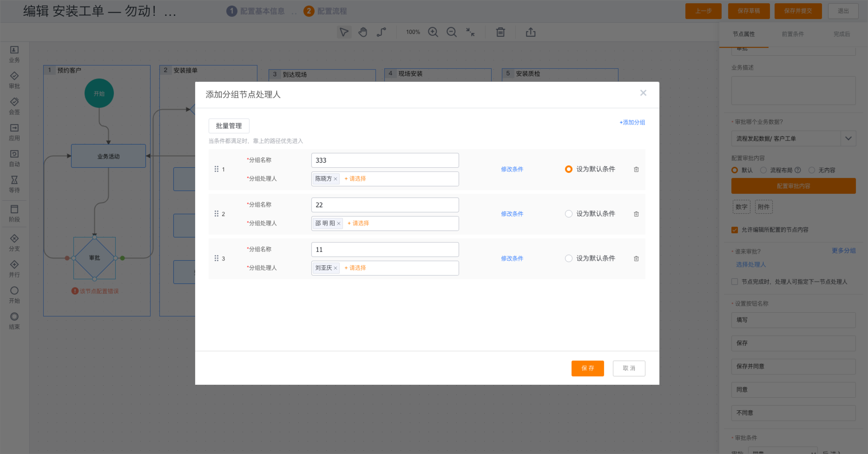Click the +添加分组 link
The image size is (868, 454).
[632, 122]
